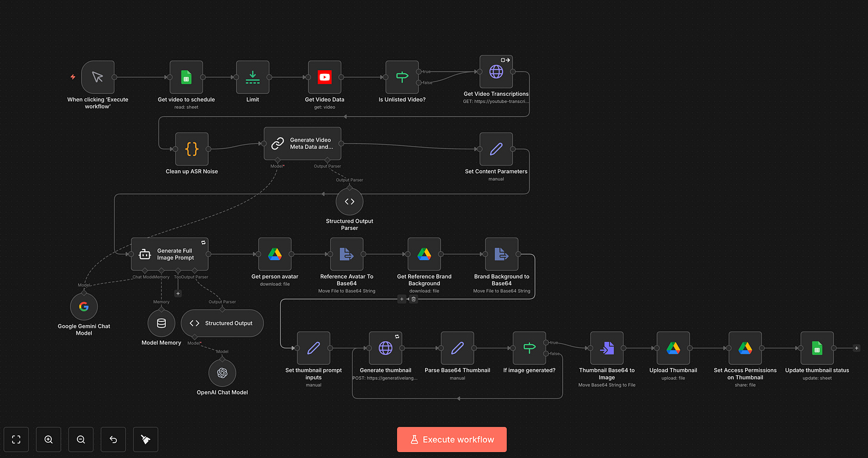The image size is (868, 458).
Task: Click the tidy up workflow broom button
Action: (145, 440)
